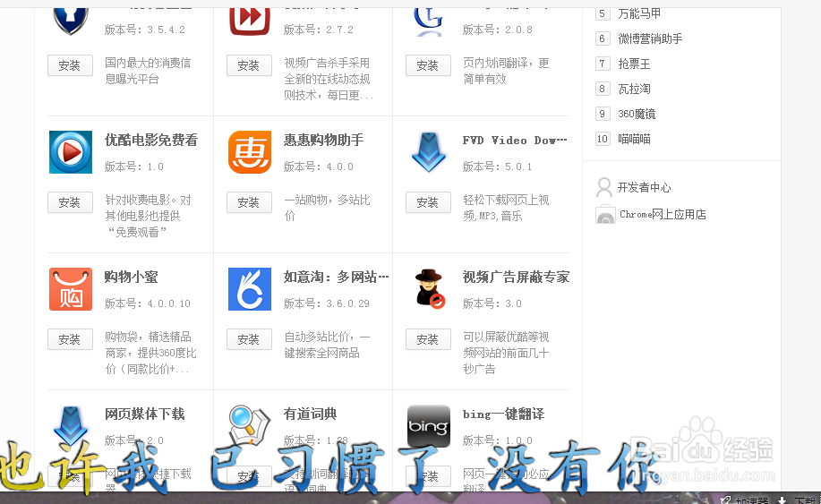
Task: Open the 视频广告屏蔽专家 title link
Action: [x=517, y=278]
